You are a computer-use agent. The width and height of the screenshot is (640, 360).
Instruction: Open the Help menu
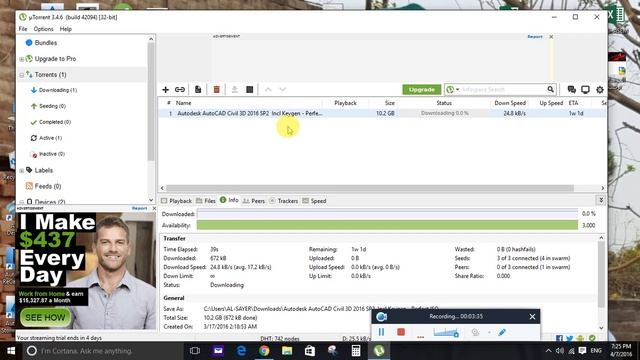[65, 29]
